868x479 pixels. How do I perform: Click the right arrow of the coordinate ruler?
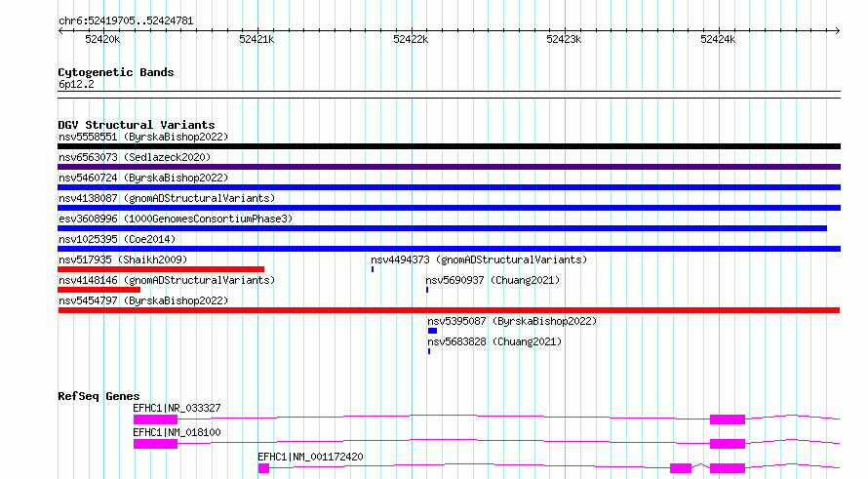838,31
